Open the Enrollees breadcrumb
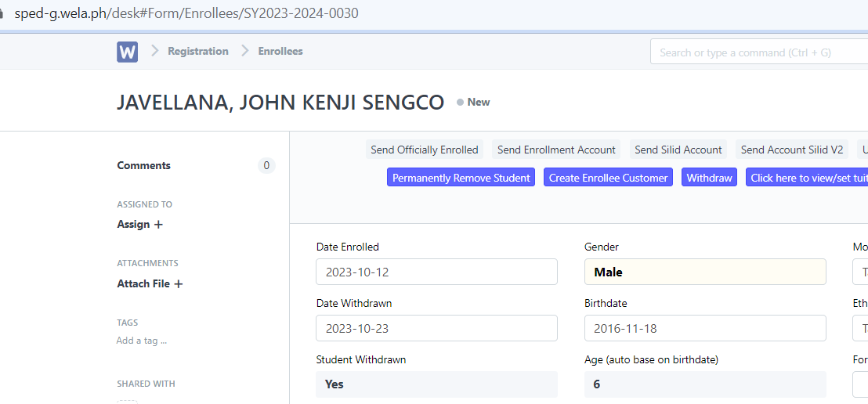Image resolution: width=868 pixels, height=404 pixels. 280,52
